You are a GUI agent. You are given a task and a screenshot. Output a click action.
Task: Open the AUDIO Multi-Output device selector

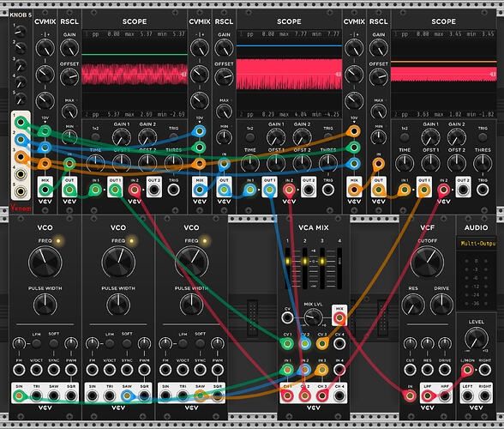[x=477, y=244]
